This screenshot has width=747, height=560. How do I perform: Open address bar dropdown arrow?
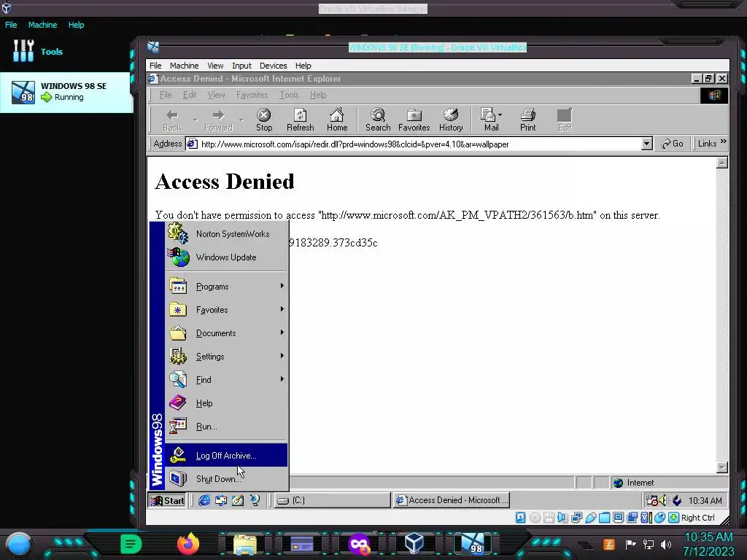(x=646, y=144)
